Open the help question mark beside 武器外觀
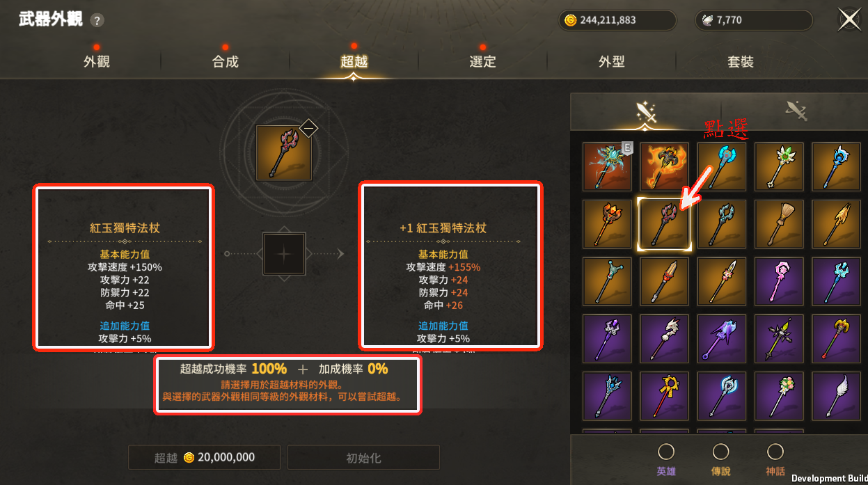Image resolution: width=868 pixels, height=485 pixels. pyautogui.click(x=97, y=20)
